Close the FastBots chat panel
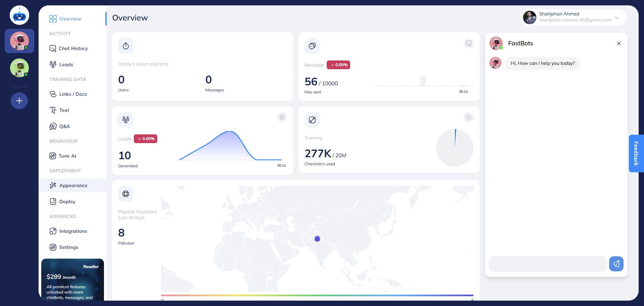The width and height of the screenshot is (644, 306). point(619,43)
